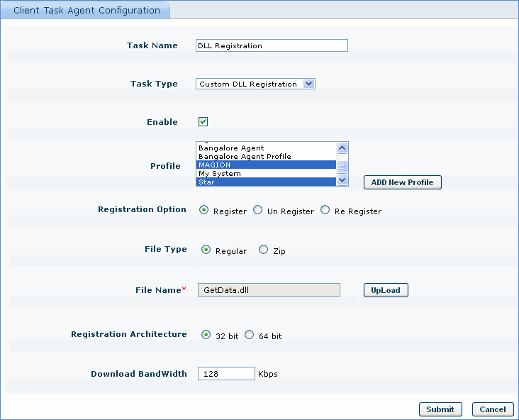Click the Download BandWidth input field

[x=225, y=374]
